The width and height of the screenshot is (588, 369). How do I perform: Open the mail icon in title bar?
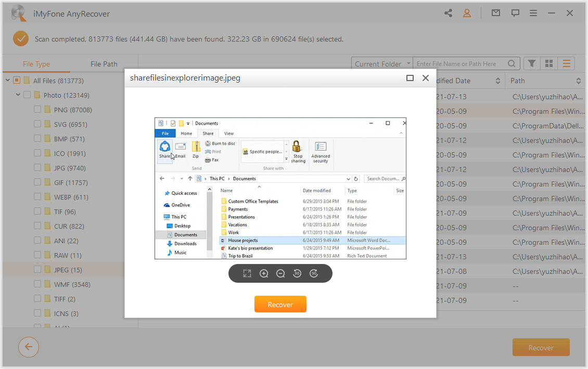click(x=496, y=14)
